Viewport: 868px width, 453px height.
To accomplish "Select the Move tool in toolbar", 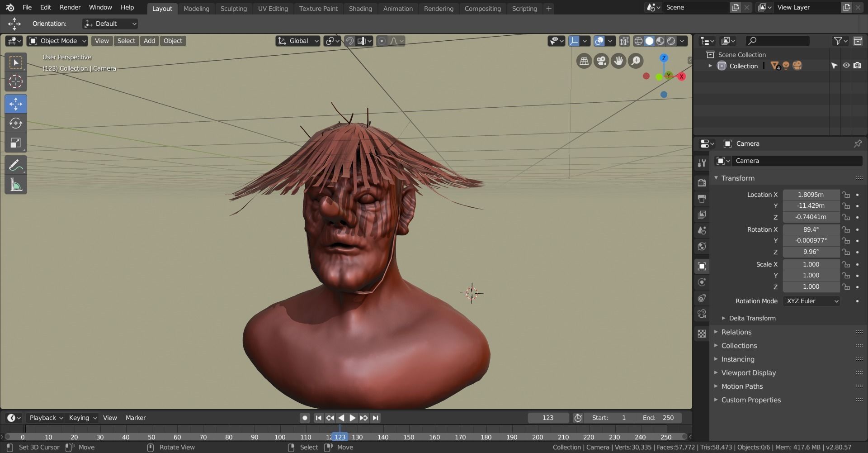I will point(16,104).
